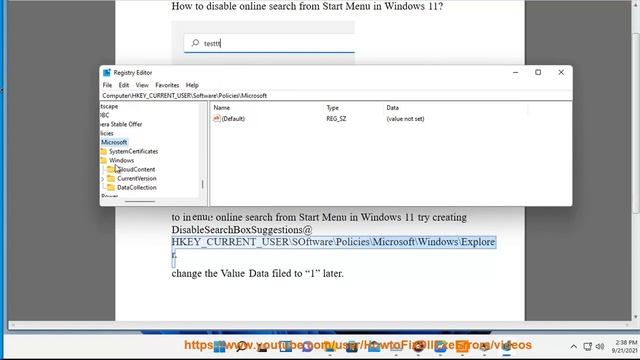Click the tree pane horizontal scrollbar

(x=140, y=201)
